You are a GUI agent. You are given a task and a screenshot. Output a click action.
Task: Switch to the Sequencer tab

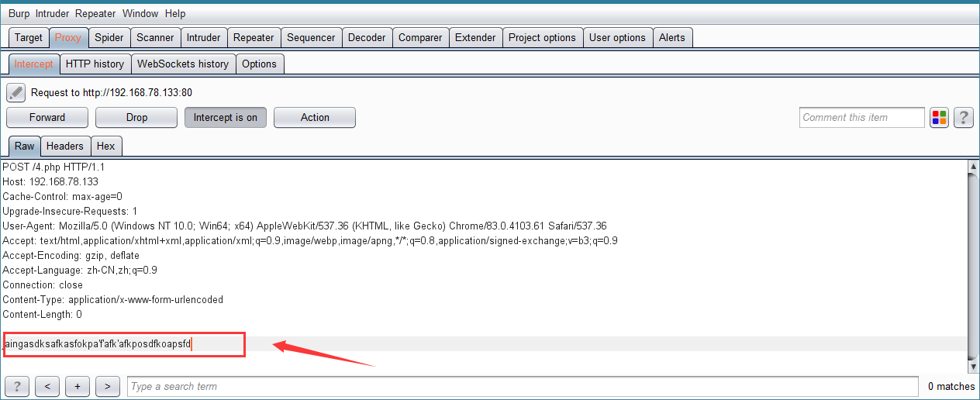pyautogui.click(x=311, y=37)
